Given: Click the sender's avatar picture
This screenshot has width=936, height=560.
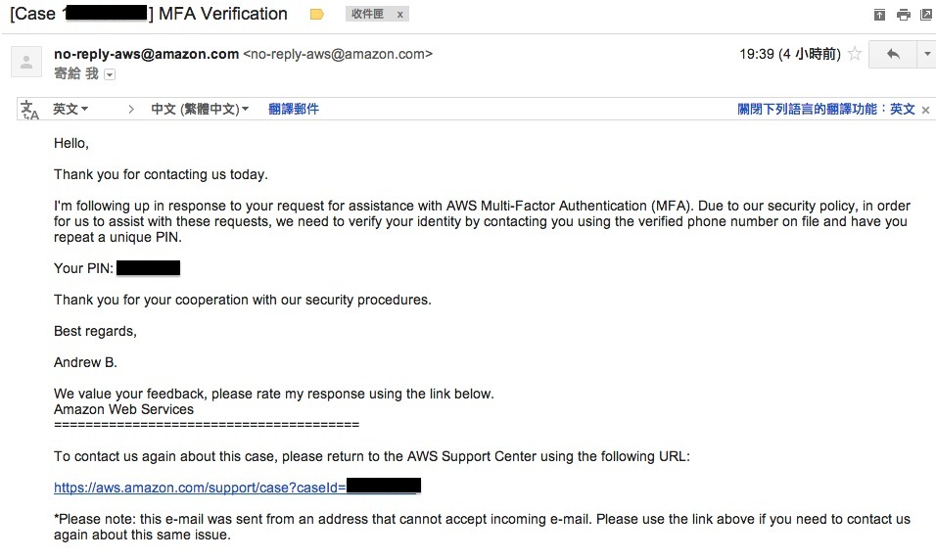Looking at the screenshot, I should pyautogui.click(x=26, y=62).
